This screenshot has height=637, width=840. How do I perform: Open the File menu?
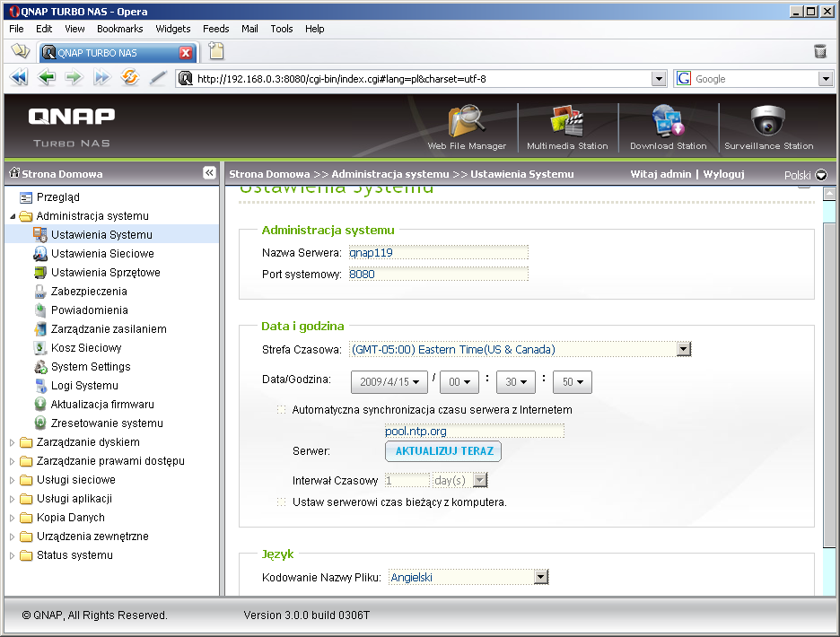pos(16,29)
